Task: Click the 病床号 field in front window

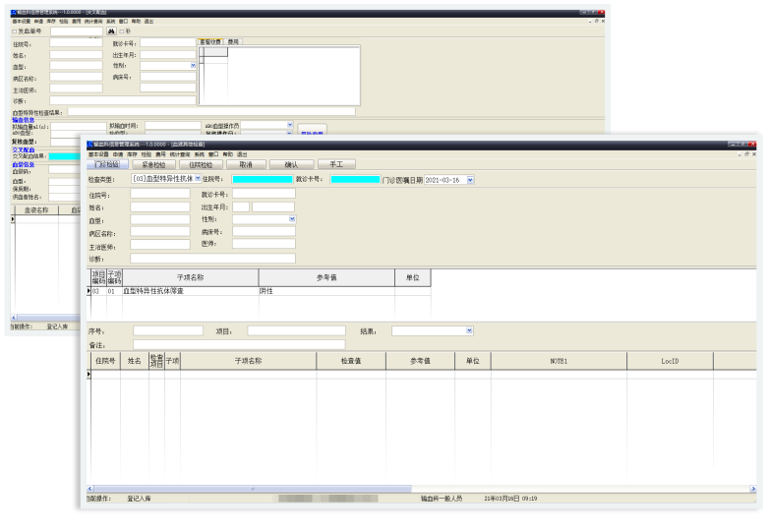Action: pos(264,231)
